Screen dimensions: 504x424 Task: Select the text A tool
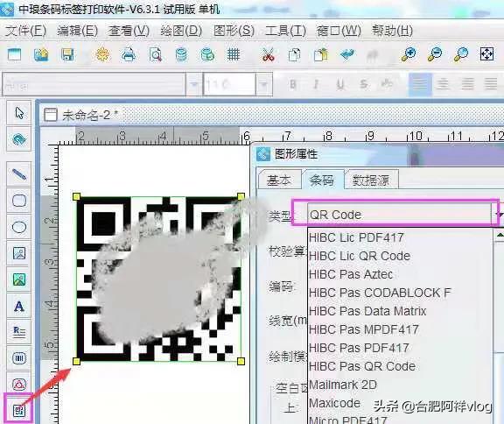click(19, 306)
